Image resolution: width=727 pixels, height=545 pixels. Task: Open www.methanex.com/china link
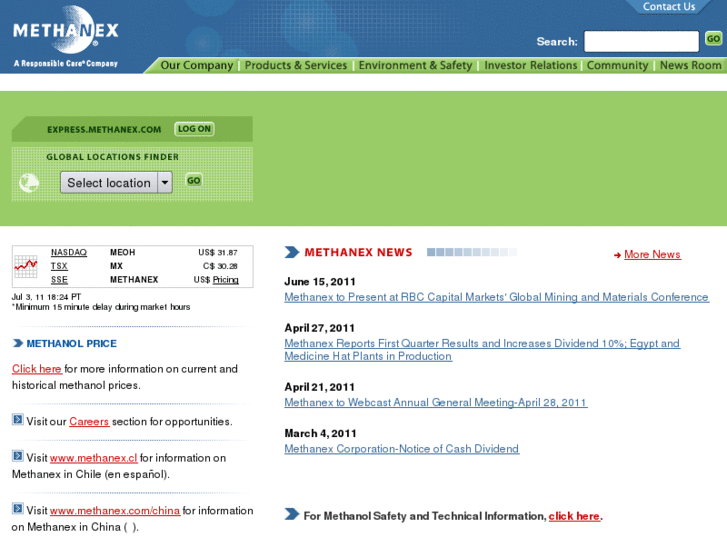coord(115,511)
